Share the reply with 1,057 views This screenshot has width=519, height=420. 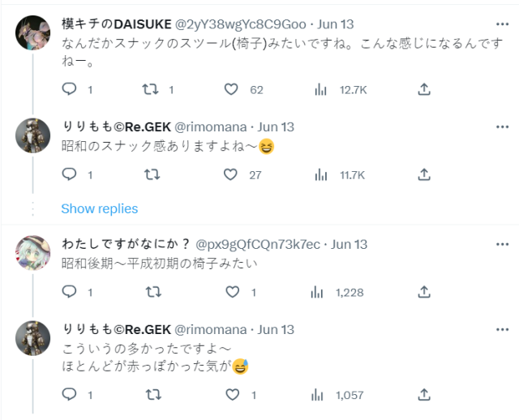423,395
